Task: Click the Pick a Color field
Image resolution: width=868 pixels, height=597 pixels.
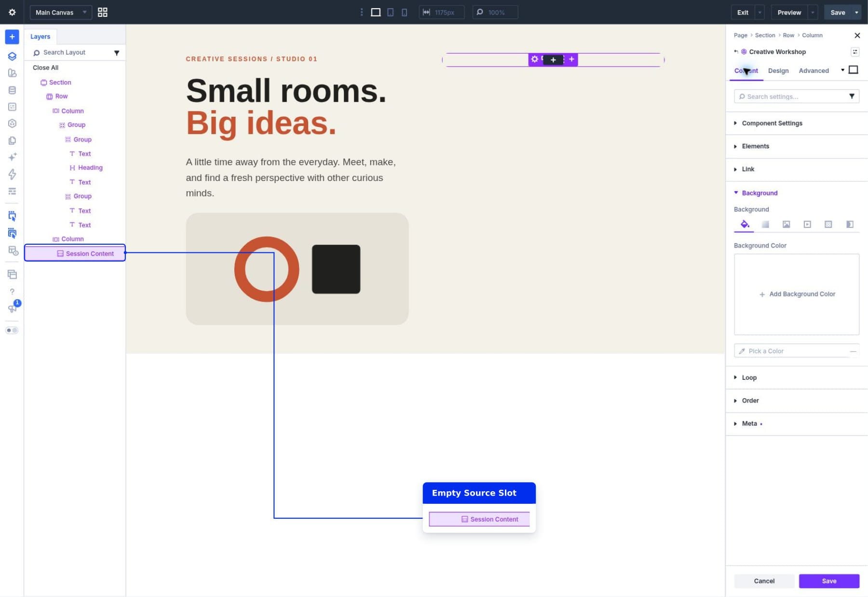Action: click(797, 351)
